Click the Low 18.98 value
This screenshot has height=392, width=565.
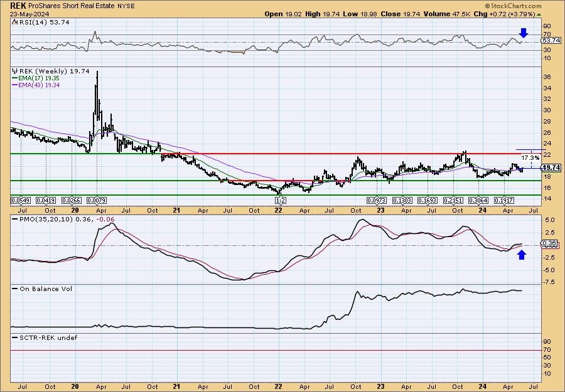(x=359, y=14)
